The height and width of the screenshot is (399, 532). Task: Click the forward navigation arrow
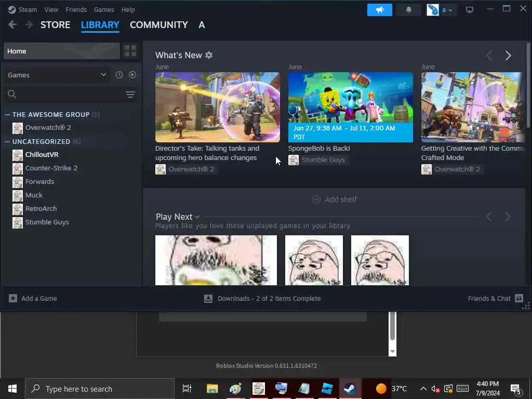pos(29,25)
